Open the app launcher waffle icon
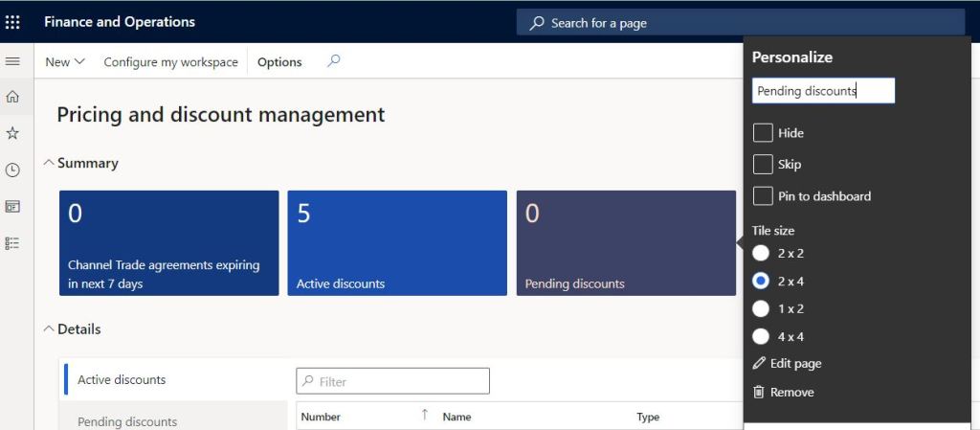This screenshot has height=430, width=980. pos(12,22)
